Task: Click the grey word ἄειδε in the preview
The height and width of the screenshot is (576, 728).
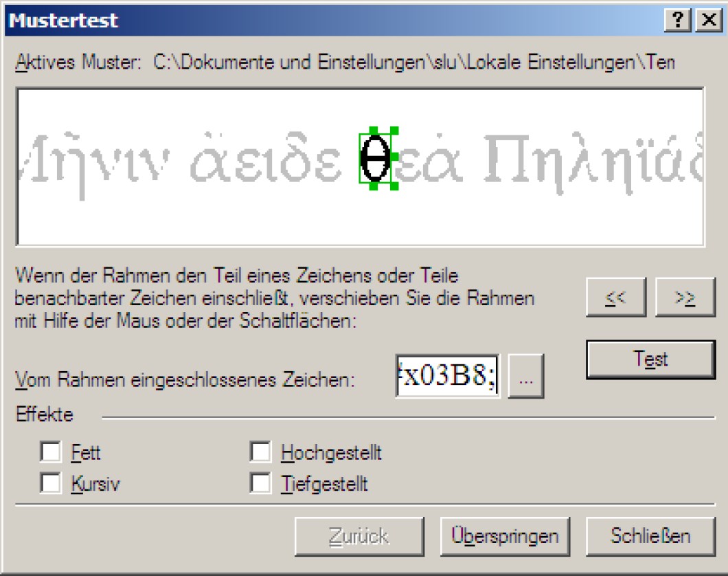Action: 266,157
